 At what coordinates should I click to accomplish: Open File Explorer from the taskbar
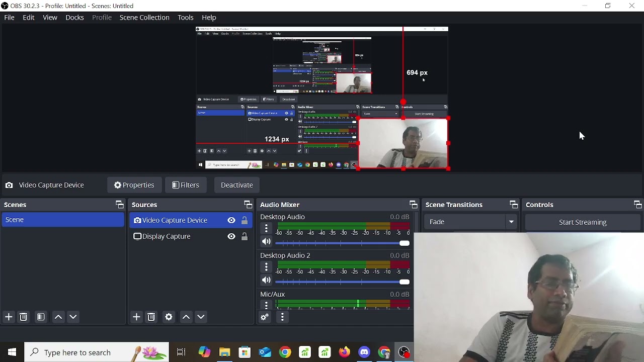224,352
